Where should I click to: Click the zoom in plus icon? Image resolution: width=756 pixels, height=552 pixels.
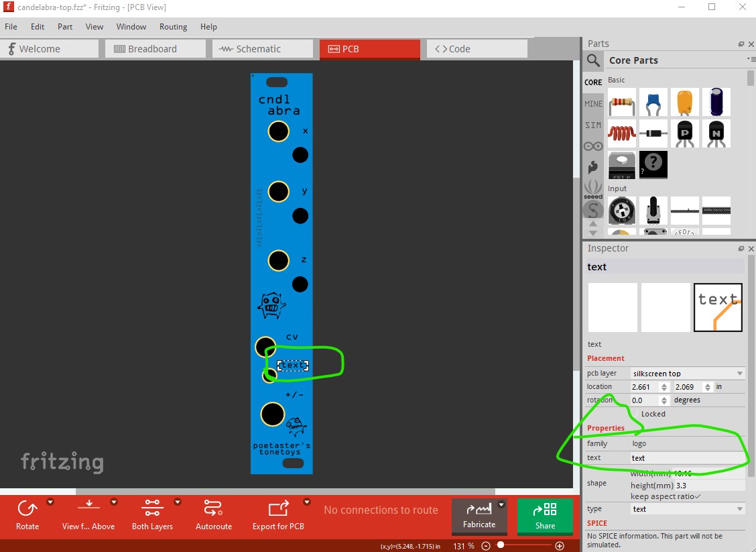tap(560, 546)
